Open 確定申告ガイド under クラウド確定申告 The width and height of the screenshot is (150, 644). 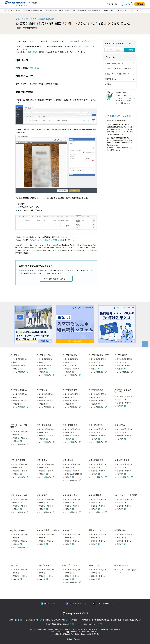pyautogui.click(x=70, y=366)
